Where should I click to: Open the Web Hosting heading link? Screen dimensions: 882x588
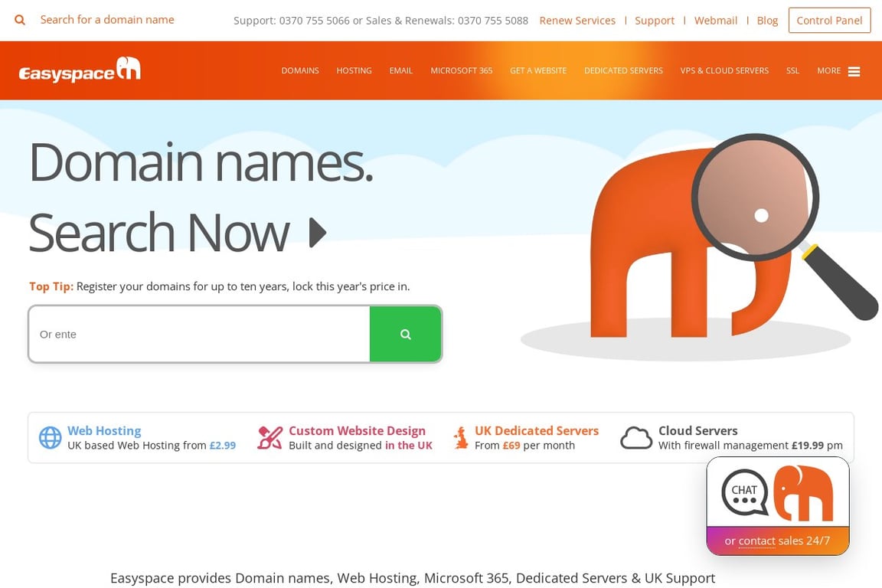click(x=104, y=430)
